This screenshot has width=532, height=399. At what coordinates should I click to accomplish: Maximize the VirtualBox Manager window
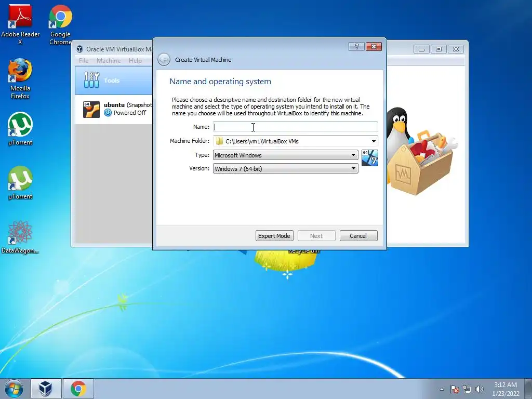point(438,49)
